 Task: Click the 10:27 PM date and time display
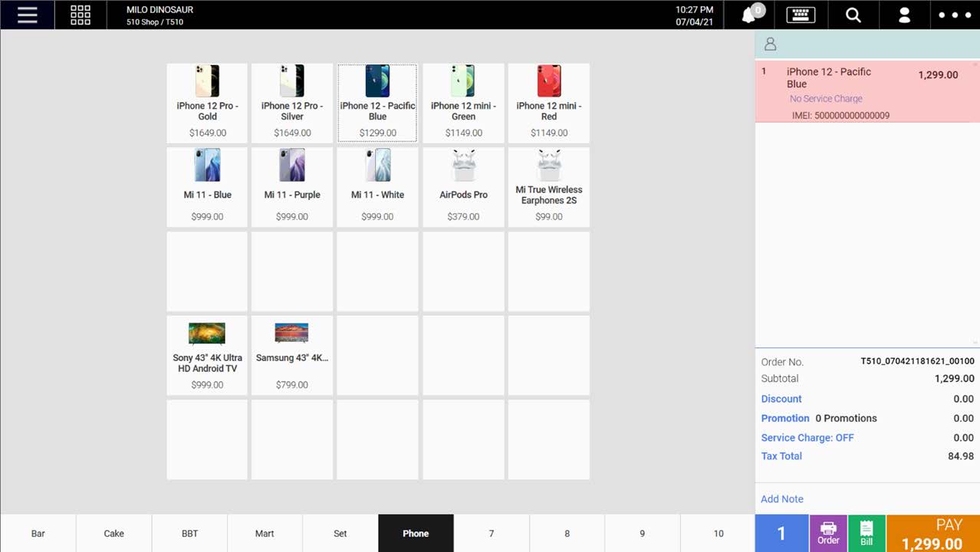[694, 15]
